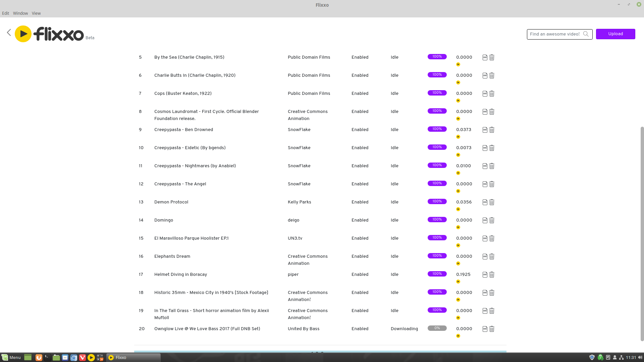Trash icon for In The Tall Grass
644x362 pixels.
tap(492, 311)
